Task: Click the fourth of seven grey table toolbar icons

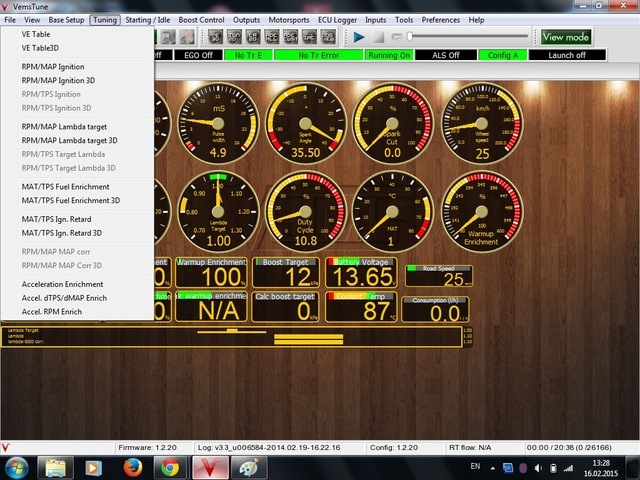Action: pyautogui.click(x=272, y=37)
